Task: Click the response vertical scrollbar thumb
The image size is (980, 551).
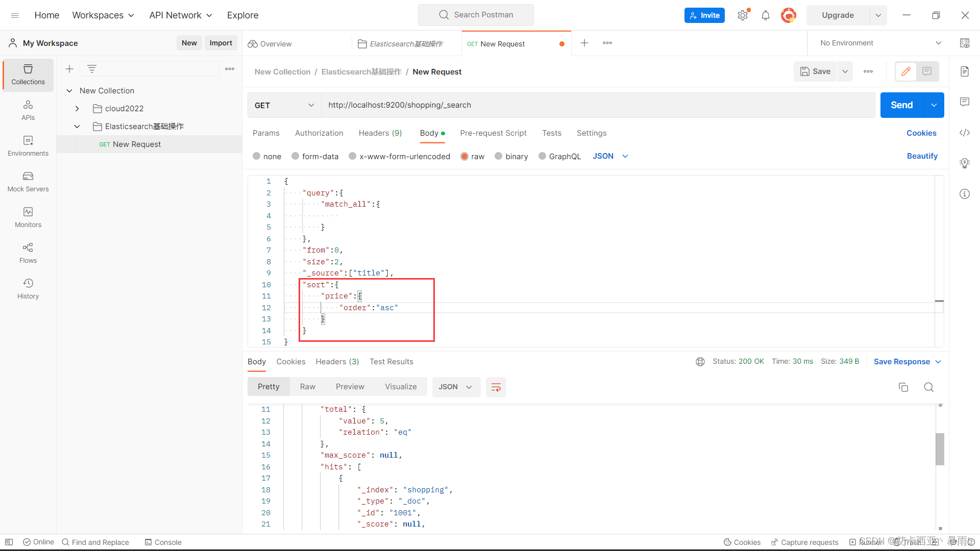Action: (x=940, y=449)
